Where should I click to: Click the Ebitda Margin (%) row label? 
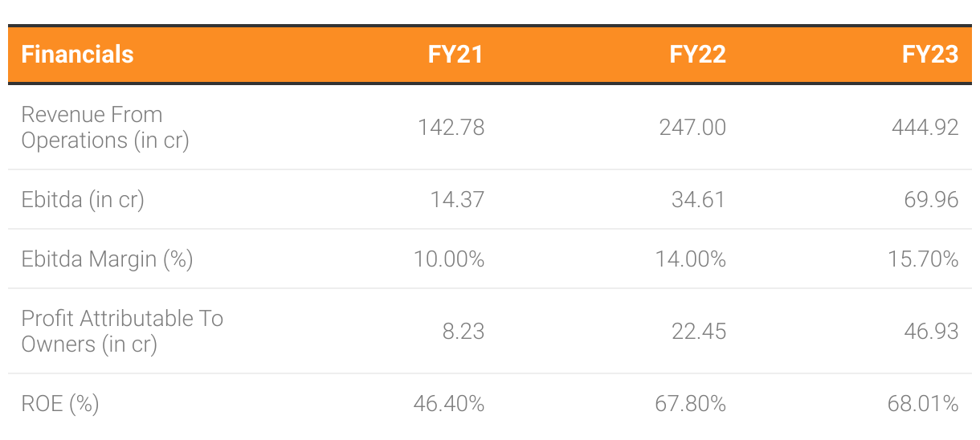click(108, 259)
